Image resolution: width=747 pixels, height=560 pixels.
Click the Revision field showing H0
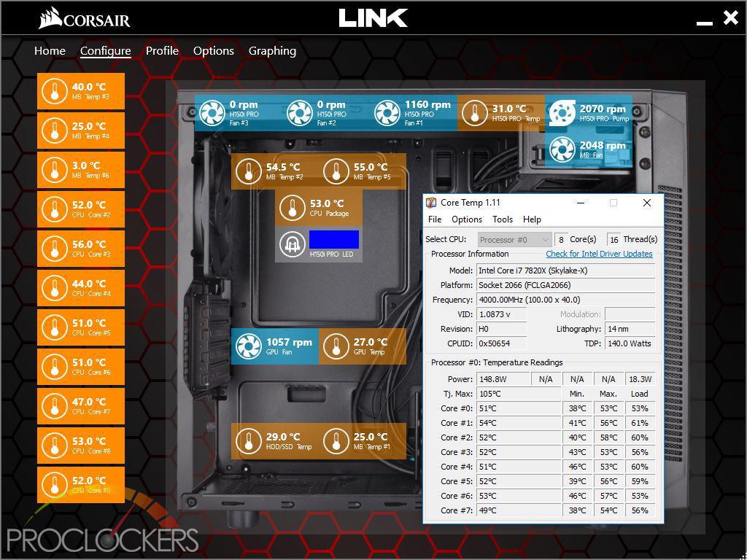[x=502, y=329]
